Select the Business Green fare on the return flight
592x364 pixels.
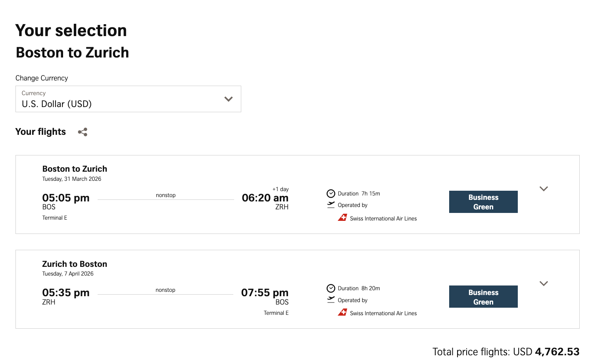click(x=483, y=297)
